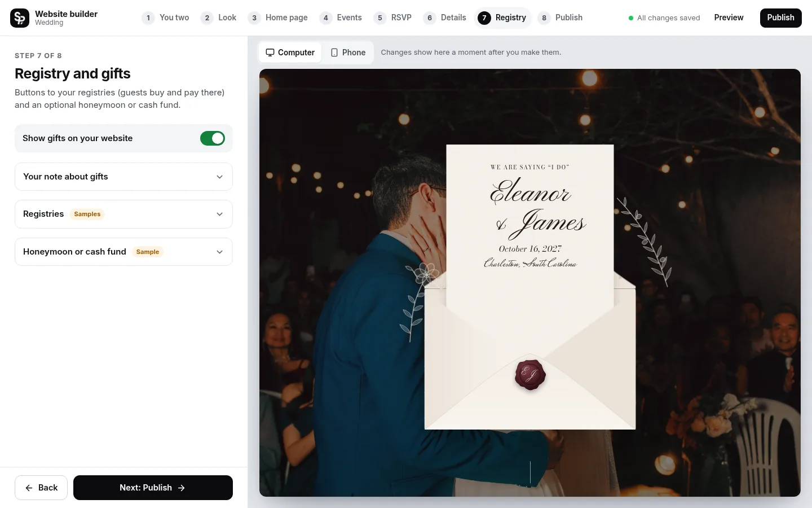The height and width of the screenshot is (508, 812).
Task: Click the Registry and gifts heading
Action: click(x=73, y=73)
